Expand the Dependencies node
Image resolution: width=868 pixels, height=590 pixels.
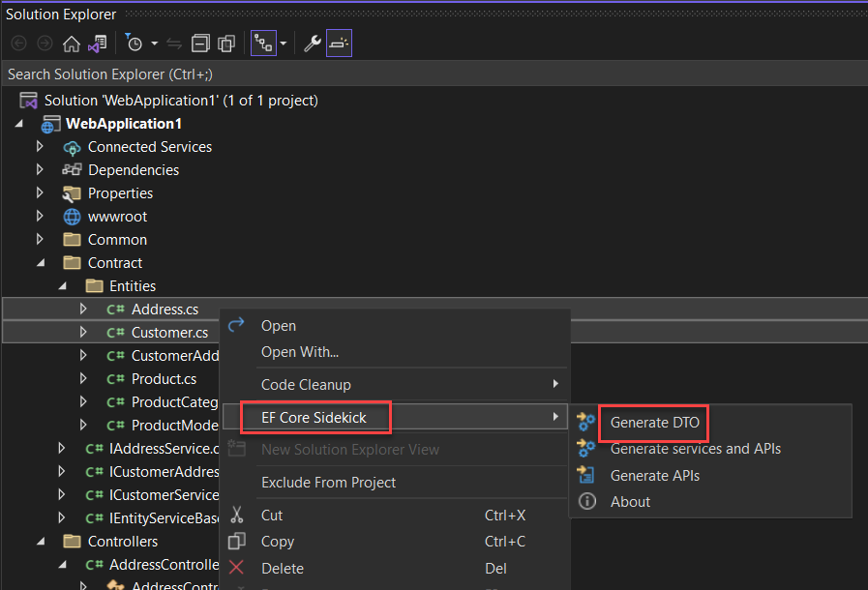point(40,169)
